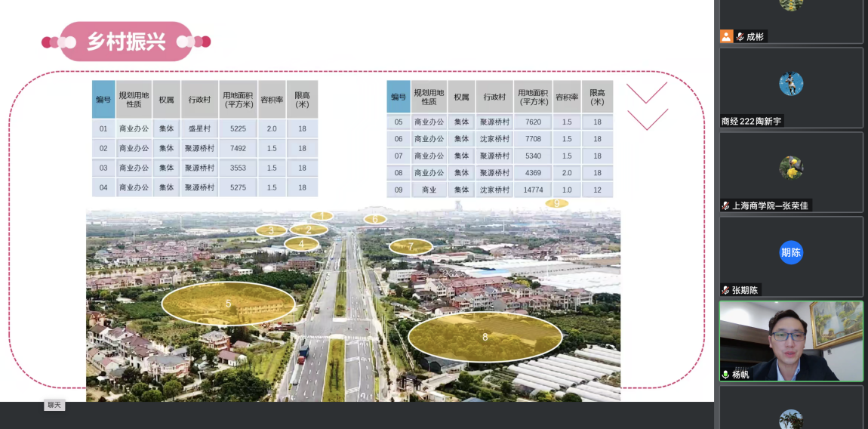Click row number 04 in left table

click(x=103, y=188)
